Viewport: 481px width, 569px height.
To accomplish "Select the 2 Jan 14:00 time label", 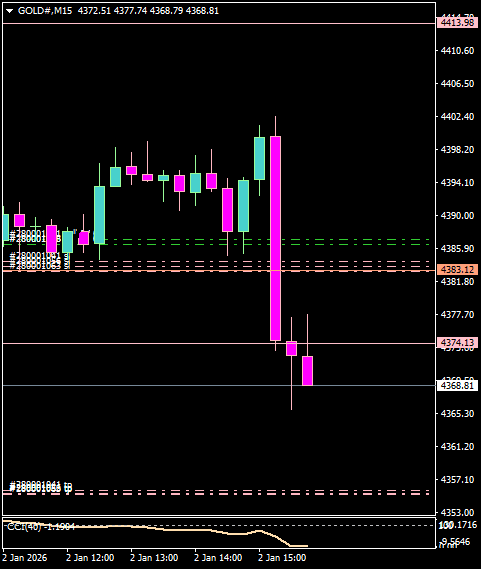I will (x=218, y=557).
